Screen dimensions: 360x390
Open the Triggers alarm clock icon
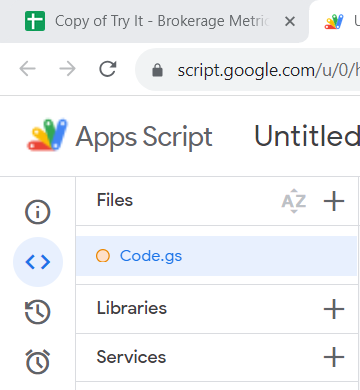click(x=38, y=361)
